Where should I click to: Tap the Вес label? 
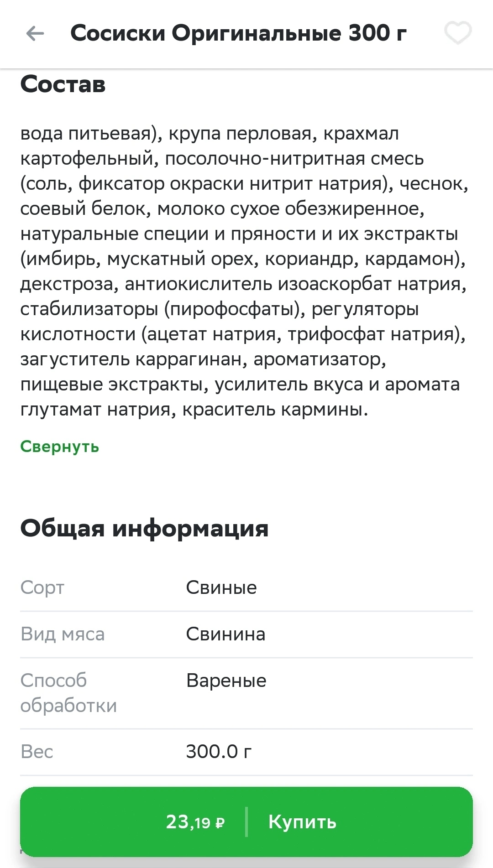point(37,752)
